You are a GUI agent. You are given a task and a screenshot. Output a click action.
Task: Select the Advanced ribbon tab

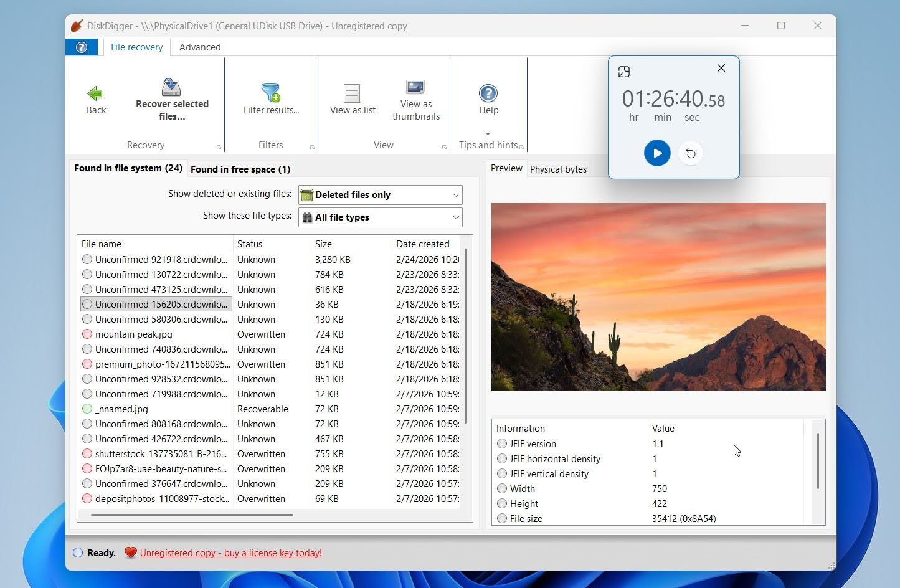click(x=200, y=47)
